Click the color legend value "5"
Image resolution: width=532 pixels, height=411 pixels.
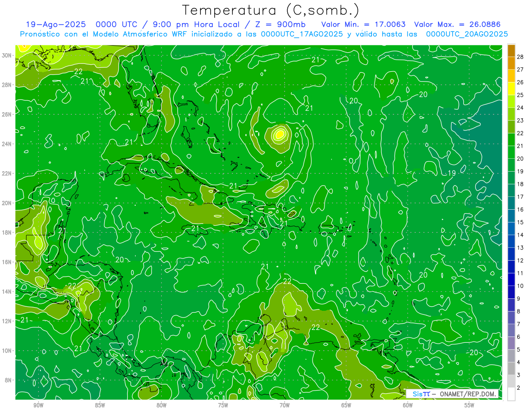(519, 350)
